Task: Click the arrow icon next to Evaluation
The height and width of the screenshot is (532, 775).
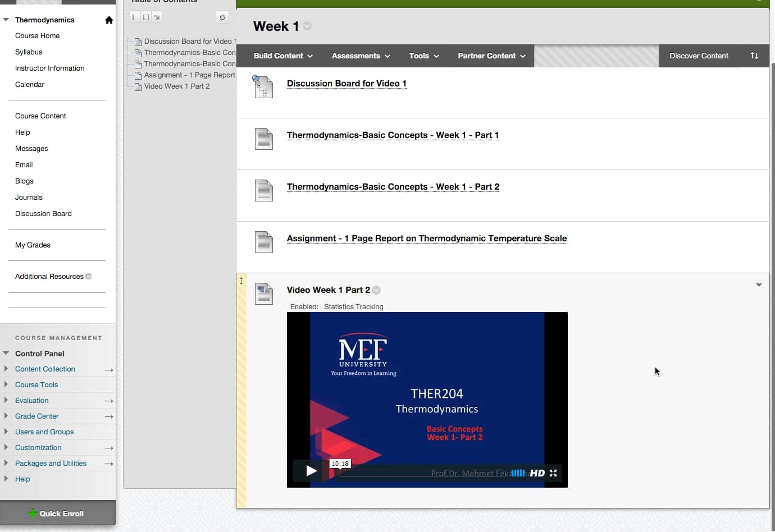Action: [109, 401]
